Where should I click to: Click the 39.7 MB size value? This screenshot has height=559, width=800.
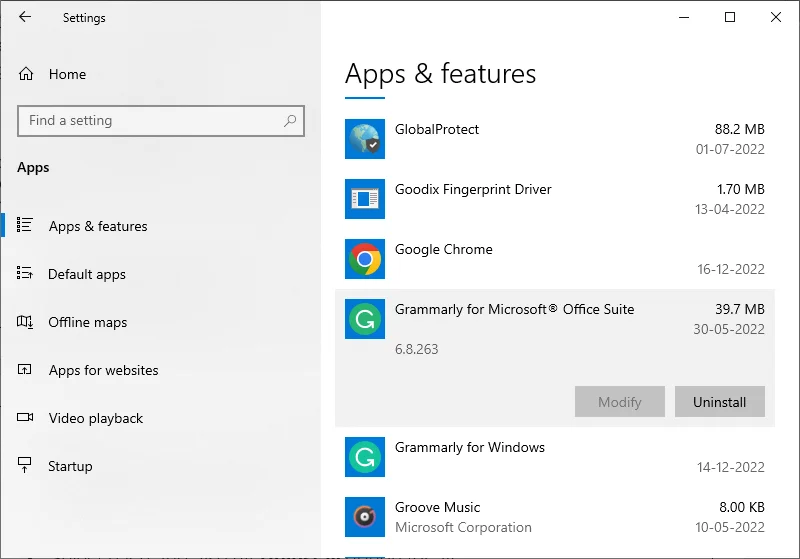(x=740, y=309)
